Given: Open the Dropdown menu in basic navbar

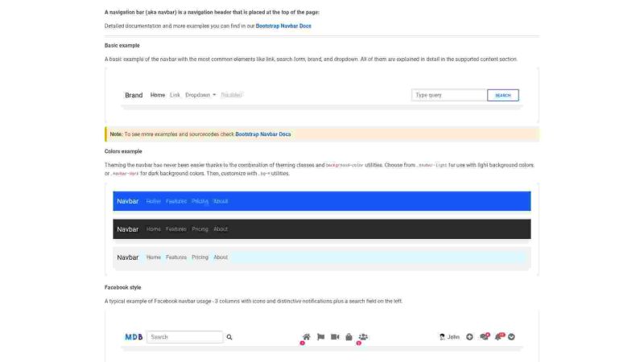Looking at the screenshot, I should [200, 95].
